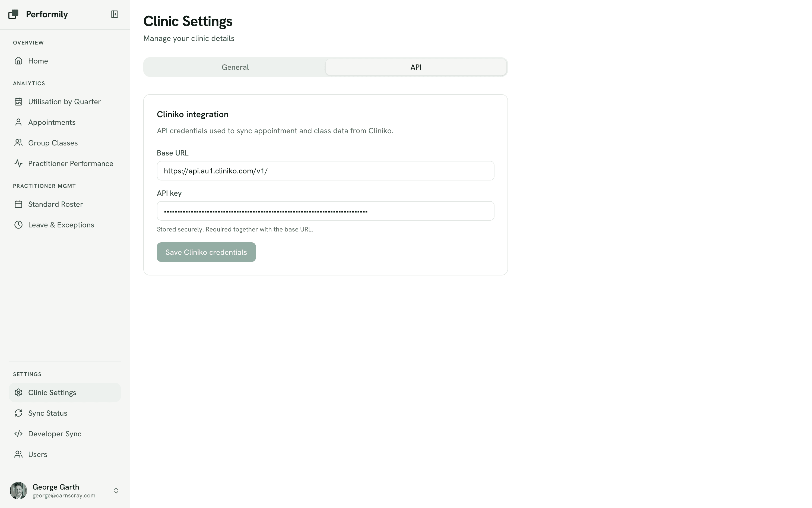812x508 pixels.
Task: Open Utilisation by Quarter analytics
Action: [x=65, y=101]
